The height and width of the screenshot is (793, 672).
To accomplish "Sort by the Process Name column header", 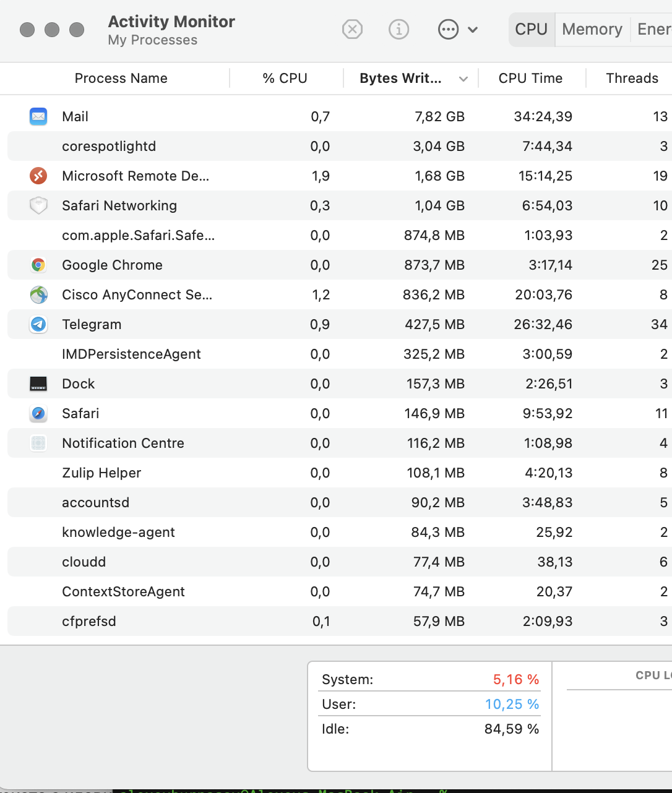I will pos(121,78).
